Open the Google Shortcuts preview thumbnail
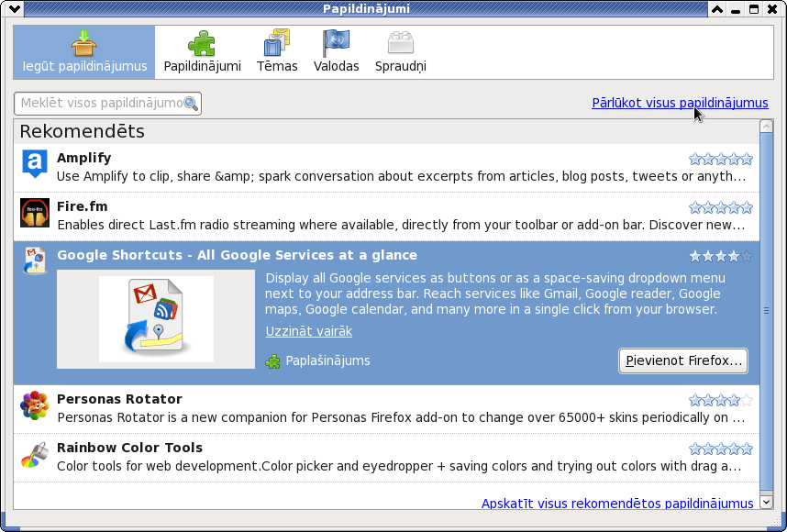This screenshot has height=532, width=787. (x=156, y=319)
